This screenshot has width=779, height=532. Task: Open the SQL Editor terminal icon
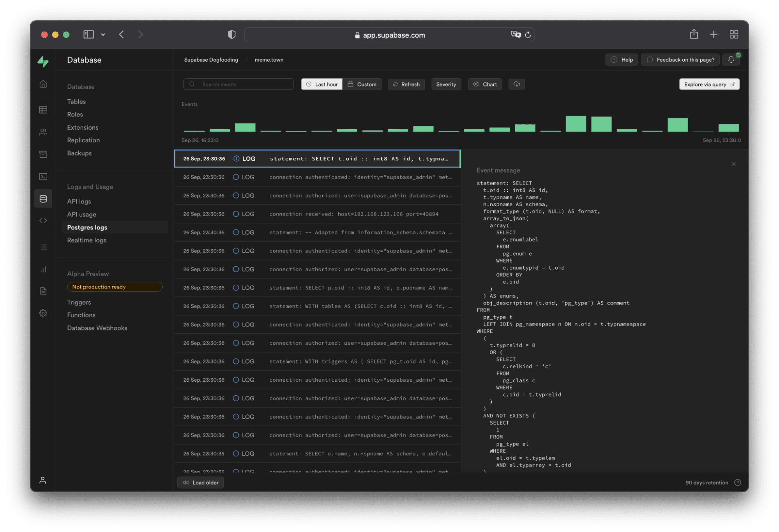pos(43,176)
